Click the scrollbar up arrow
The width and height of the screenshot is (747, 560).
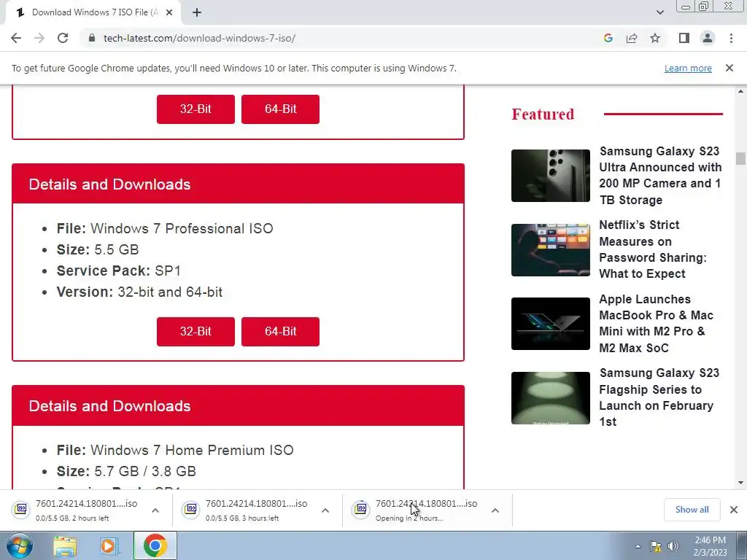(740, 91)
